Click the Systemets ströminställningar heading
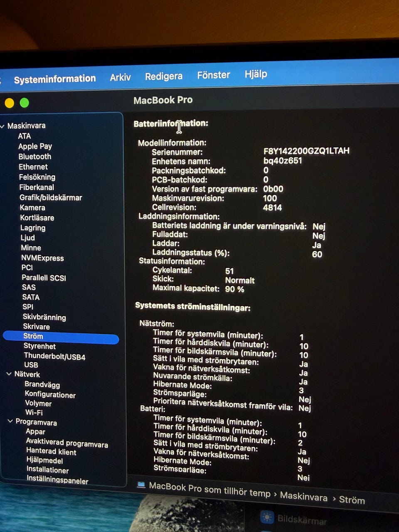 point(193,307)
